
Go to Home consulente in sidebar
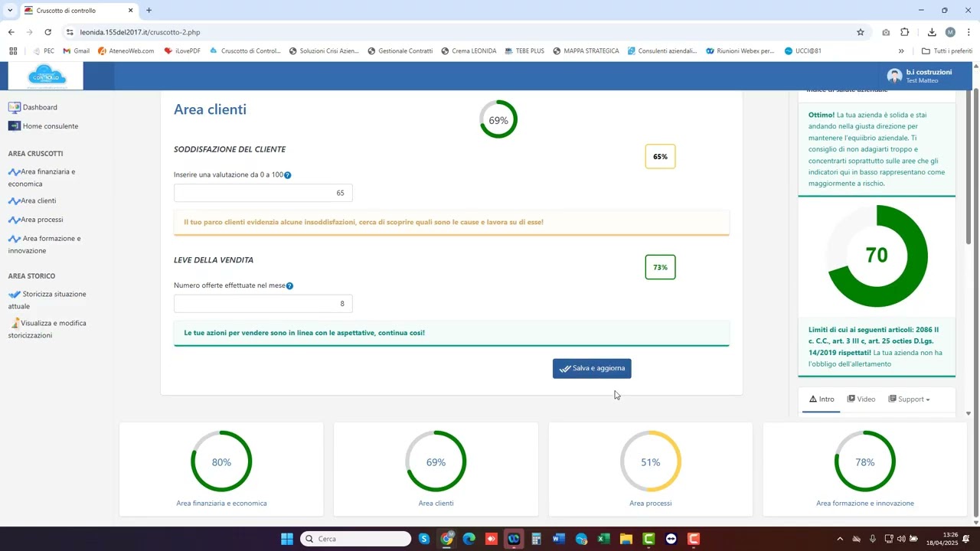pyautogui.click(x=50, y=126)
